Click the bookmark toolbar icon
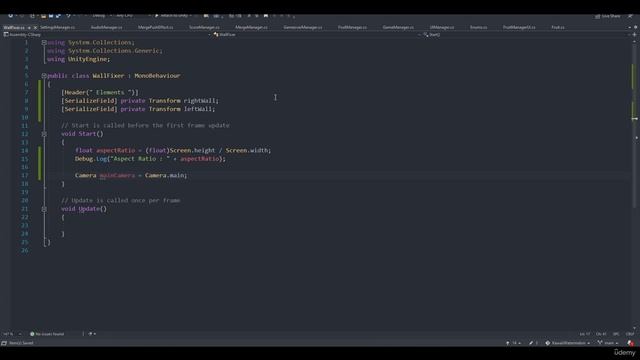This screenshot has width=640, height=360. (266, 16)
